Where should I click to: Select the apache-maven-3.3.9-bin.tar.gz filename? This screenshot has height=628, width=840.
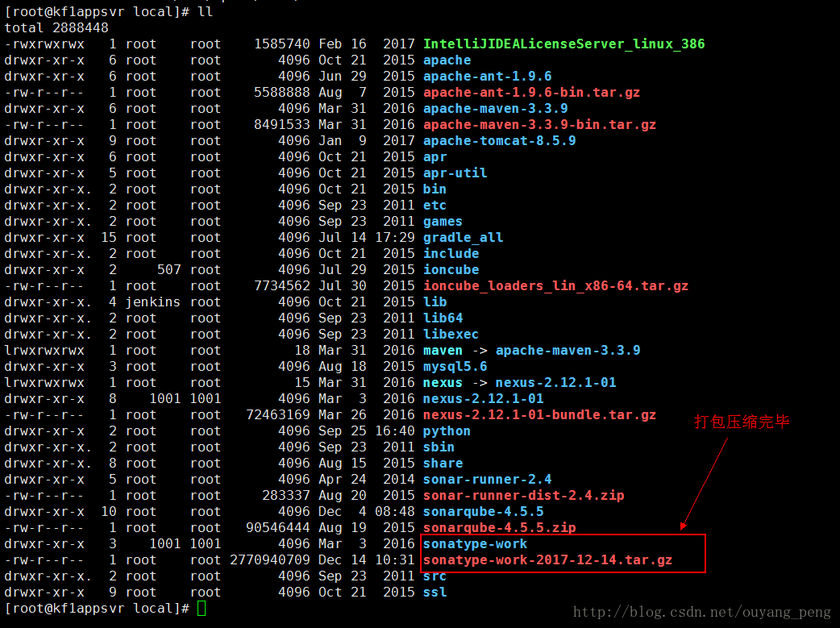pos(539,124)
